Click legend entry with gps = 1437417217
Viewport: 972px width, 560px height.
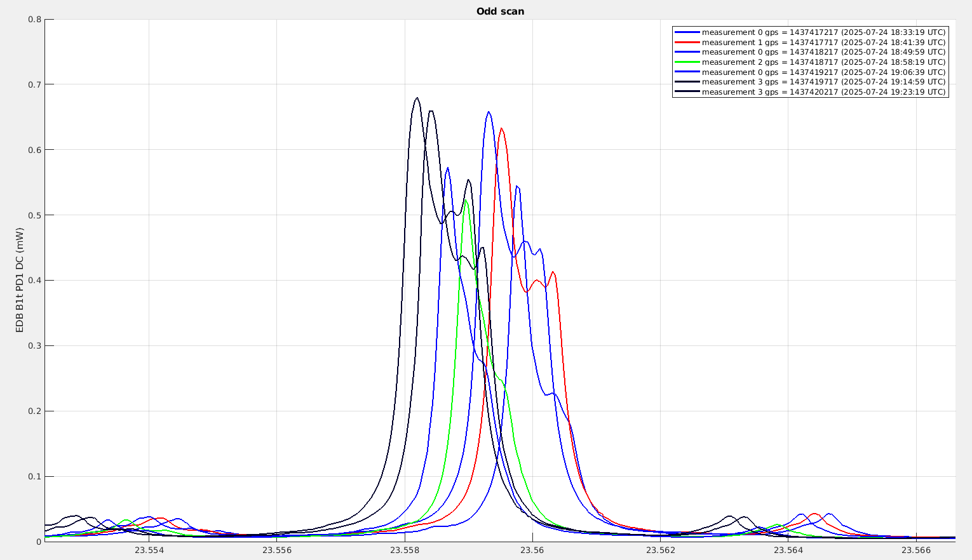coord(810,32)
